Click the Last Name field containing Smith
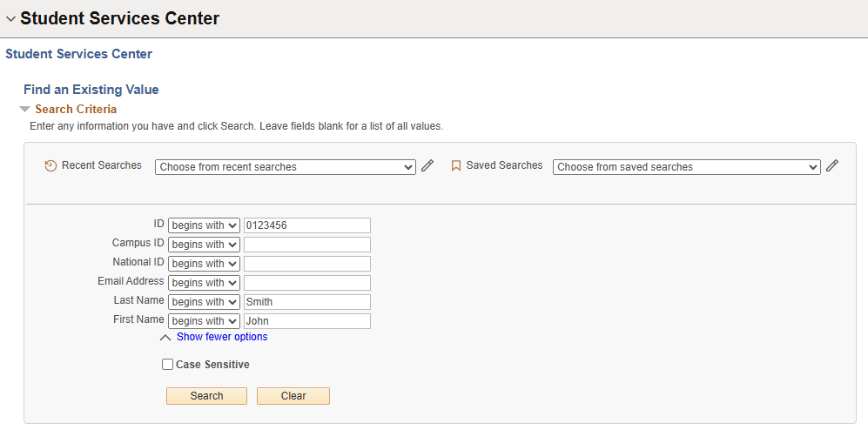The width and height of the screenshot is (868, 430). [x=307, y=302]
